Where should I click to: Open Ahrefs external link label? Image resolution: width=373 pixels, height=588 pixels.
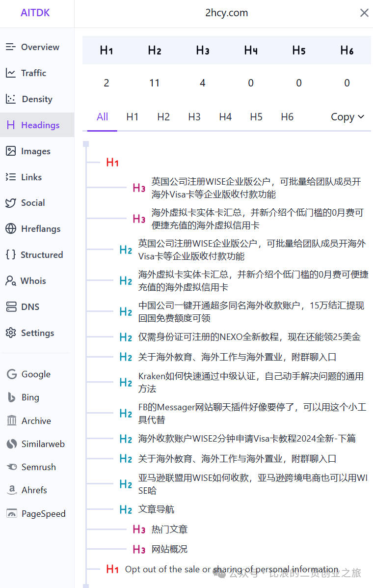(x=34, y=490)
